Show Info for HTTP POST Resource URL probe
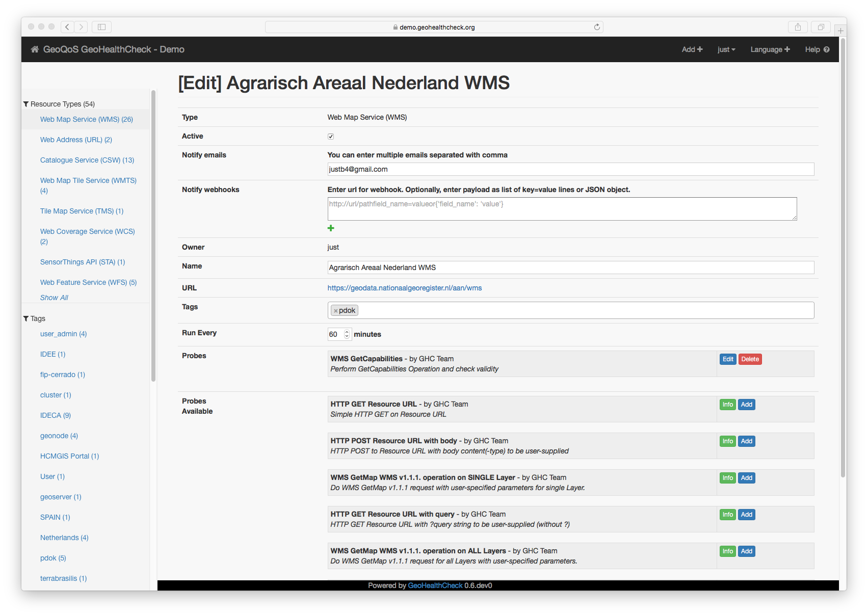Image resolution: width=868 pixels, height=616 pixels. coord(727,441)
